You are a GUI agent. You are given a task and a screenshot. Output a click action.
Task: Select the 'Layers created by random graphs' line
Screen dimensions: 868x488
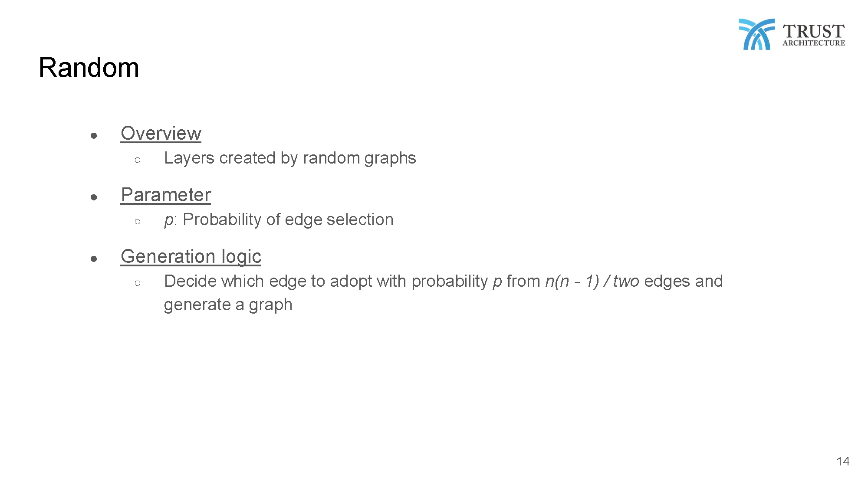click(x=290, y=158)
